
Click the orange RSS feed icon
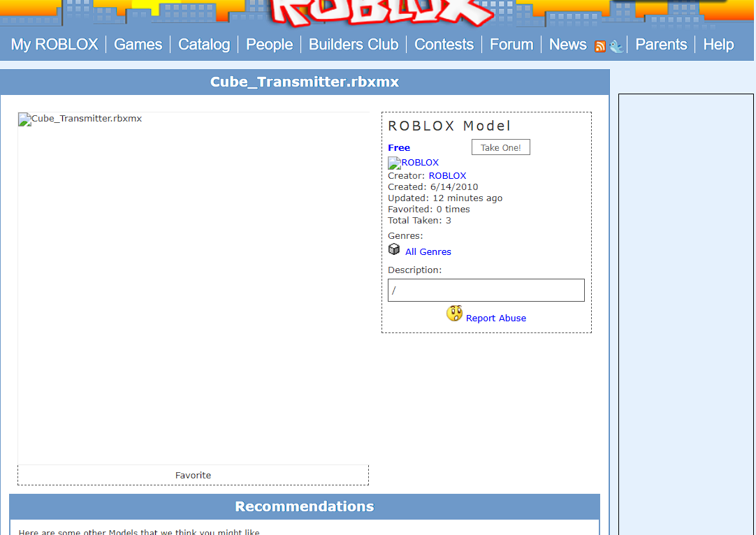[x=600, y=46]
